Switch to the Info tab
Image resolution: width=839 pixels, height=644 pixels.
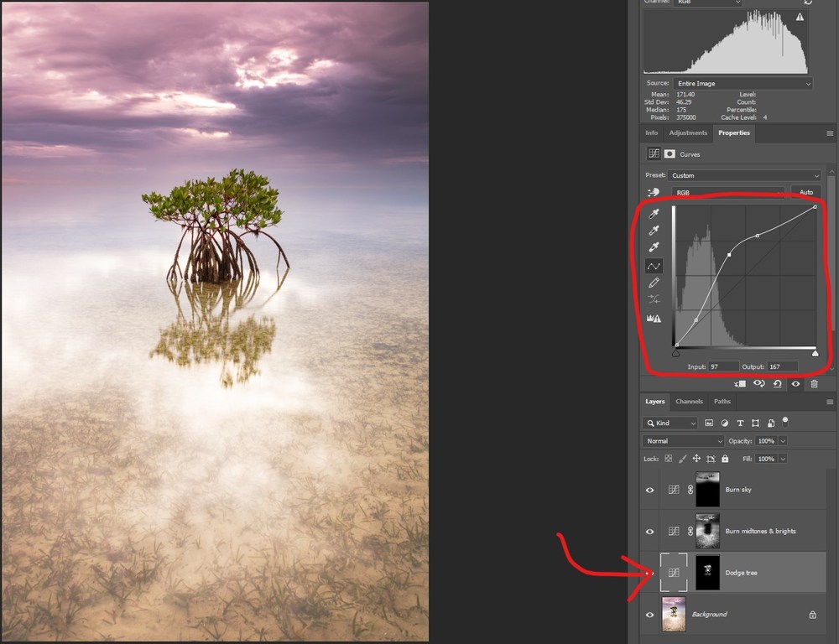pos(651,132)
